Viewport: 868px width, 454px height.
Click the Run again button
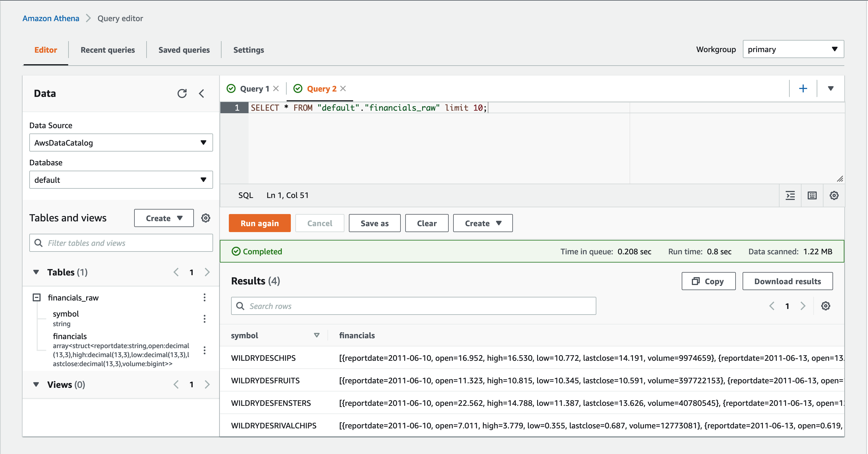260,223
